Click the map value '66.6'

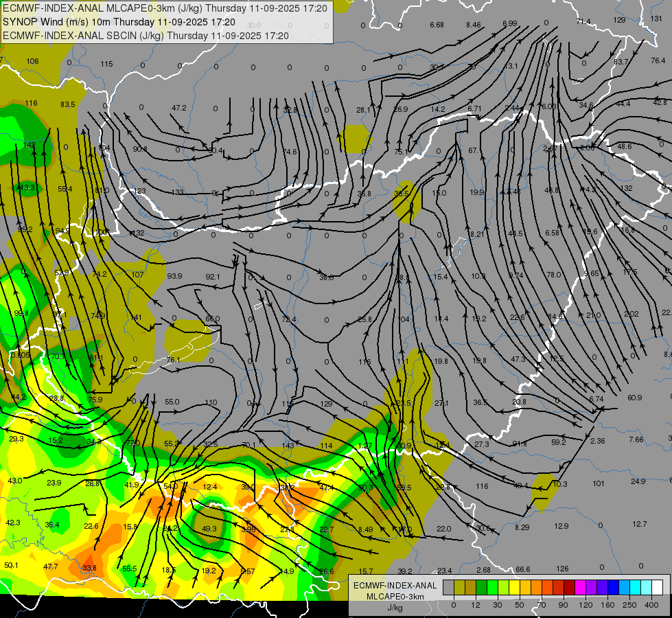pyautogui.click(x=523, y=569)
